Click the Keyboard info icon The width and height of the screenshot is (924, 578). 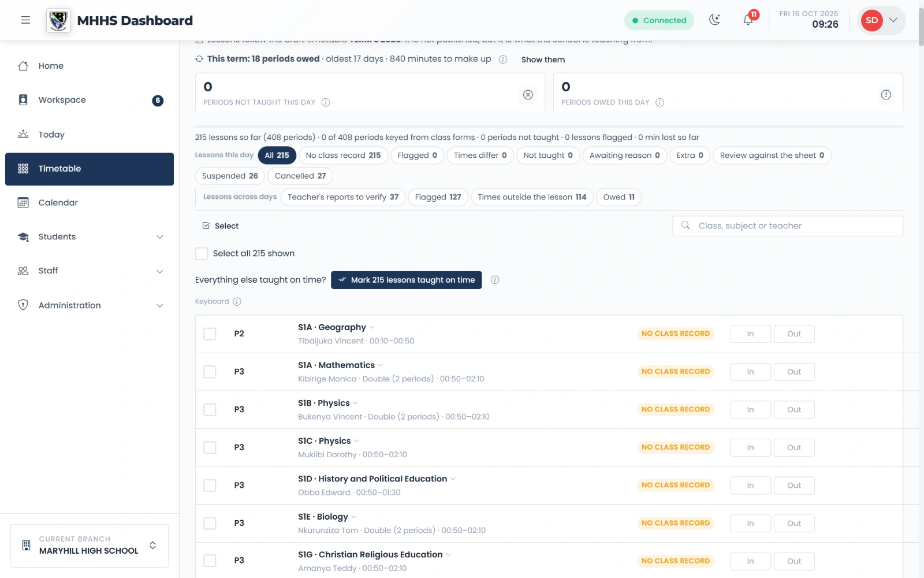pyautogui.click(x=237, y=302)
